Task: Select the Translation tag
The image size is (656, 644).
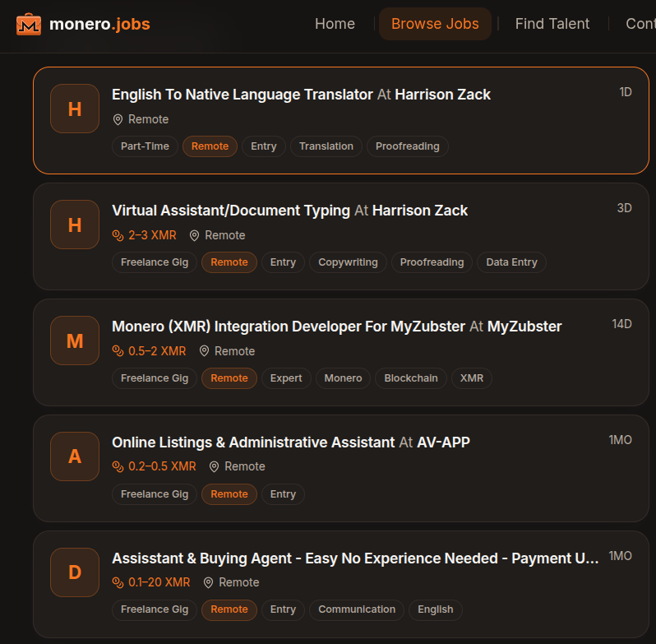Action: tap(326, 146)
